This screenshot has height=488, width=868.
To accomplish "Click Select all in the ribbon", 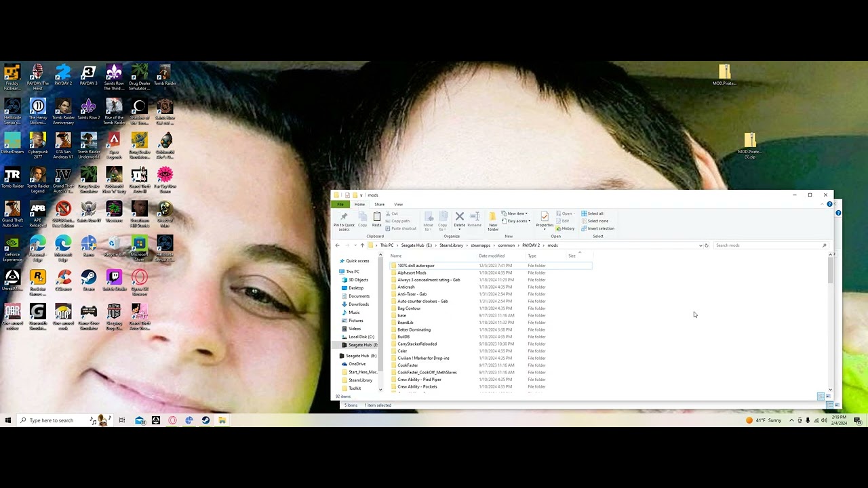I will (593, 213).
